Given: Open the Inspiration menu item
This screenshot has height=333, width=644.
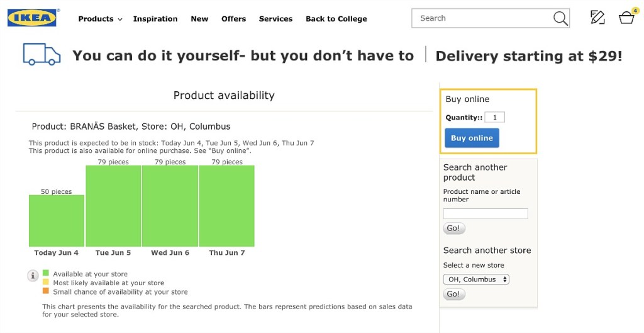Looking at the screenshot, I should tap(155, 19).
